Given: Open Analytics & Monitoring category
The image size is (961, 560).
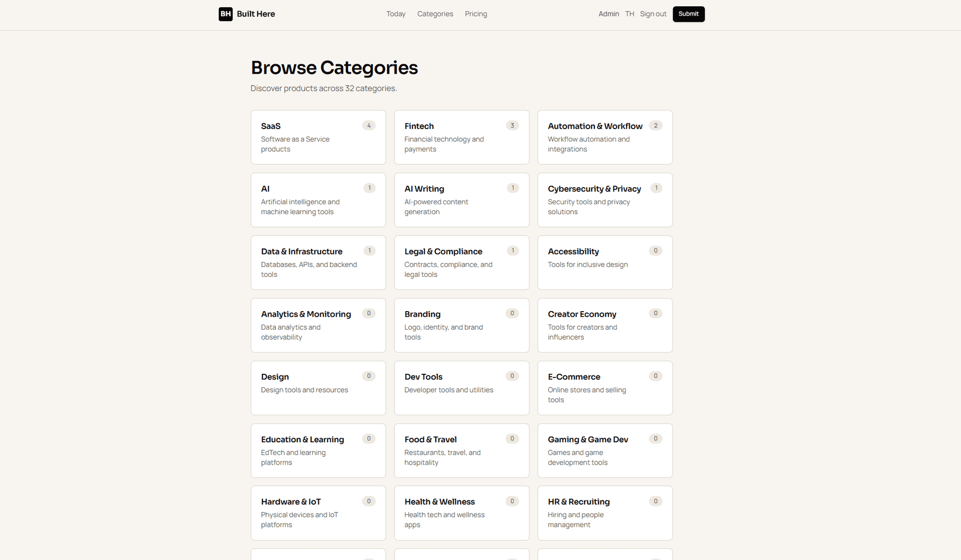Looking at the screenshot, I should click(318, 326).
